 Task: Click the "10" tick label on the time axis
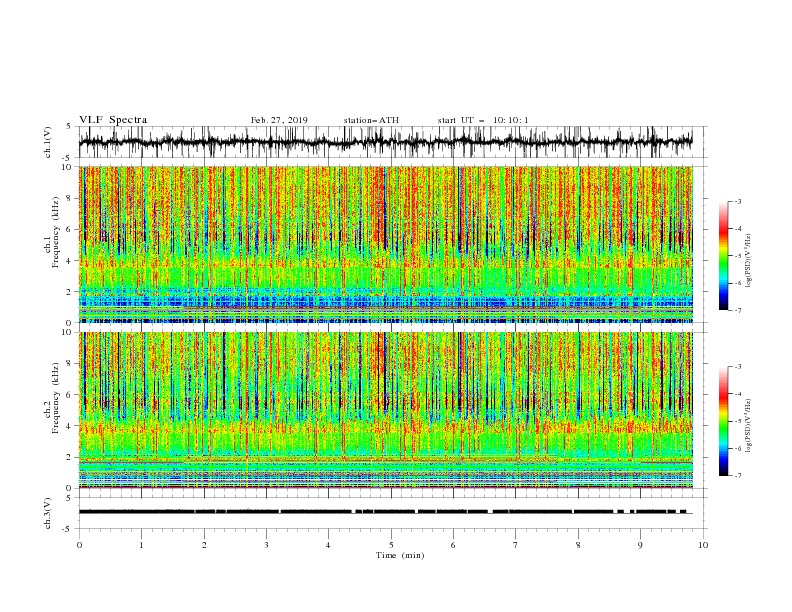[703, 545]
